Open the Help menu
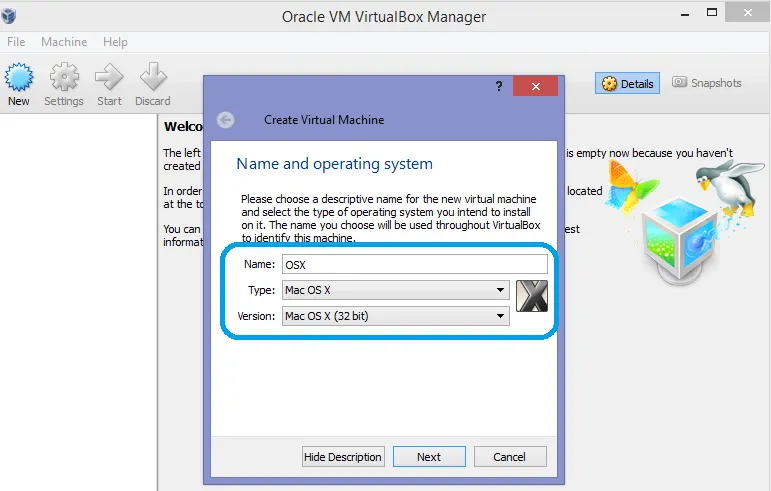The height and width of the screenshot is (491, 771). (115, 42)
